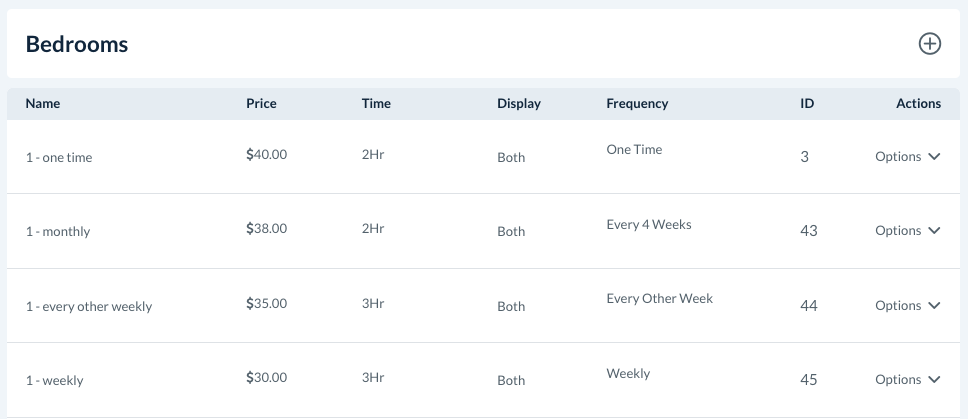
Task: Expand Options menu for 1 - monthly
Action: click(x=907, y=231)
